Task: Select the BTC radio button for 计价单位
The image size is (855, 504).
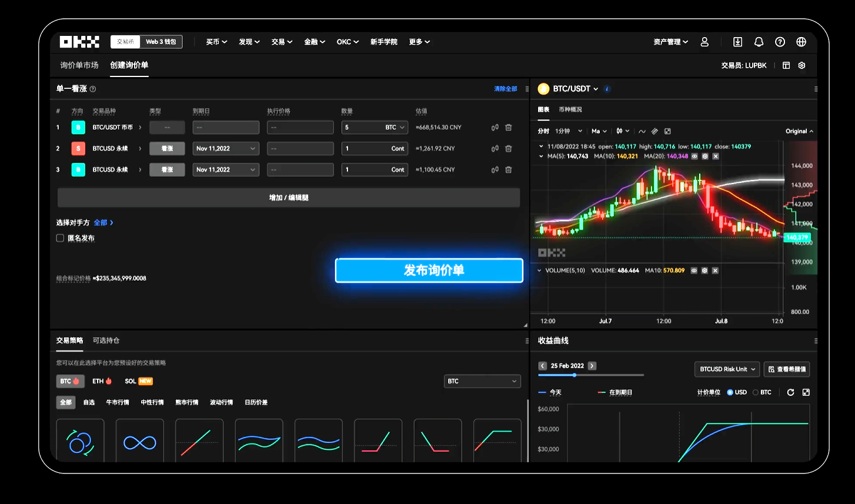Action: [756, 392]
